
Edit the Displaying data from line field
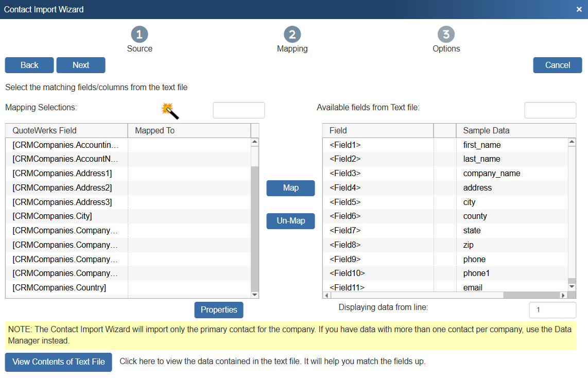(552, 310)
